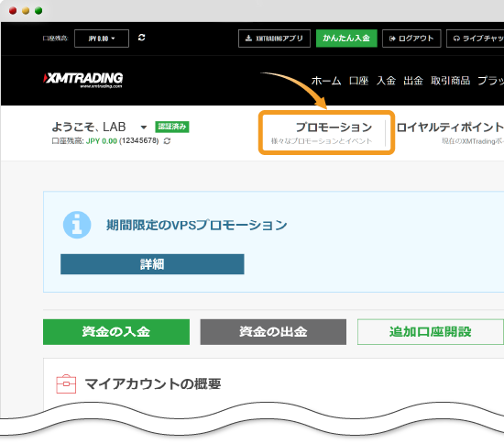Click the ログアウト button
The image size is (504, 444).
[411, 39]
